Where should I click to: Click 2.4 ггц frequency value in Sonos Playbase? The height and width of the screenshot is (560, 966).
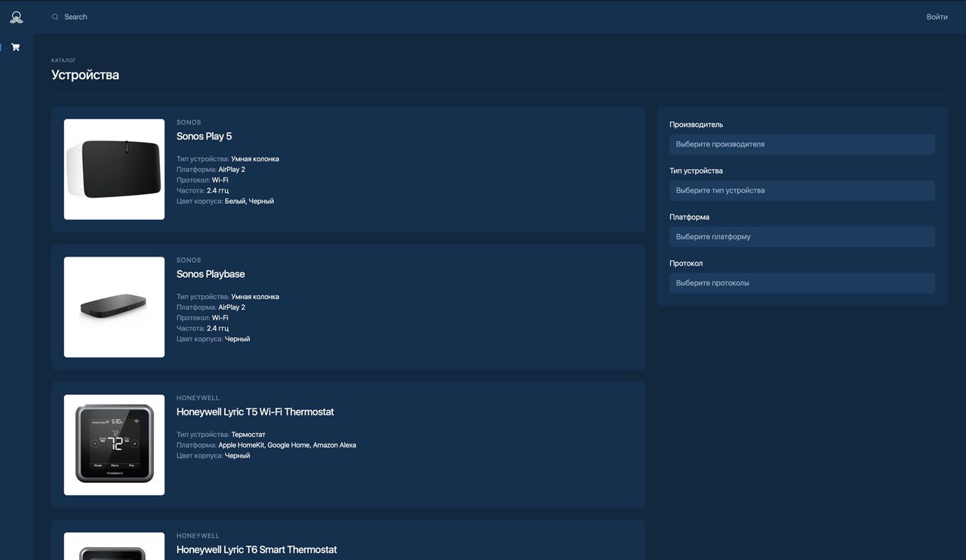(218, 328)
